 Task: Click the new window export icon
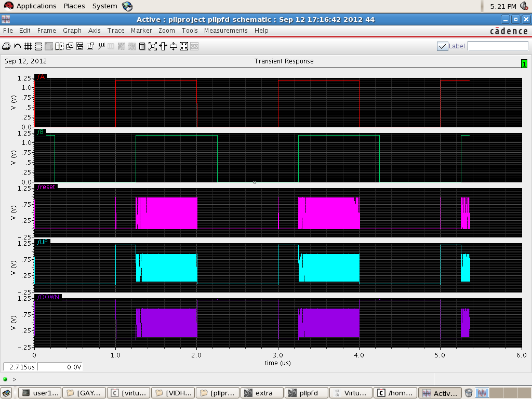(x=90, y=46)
